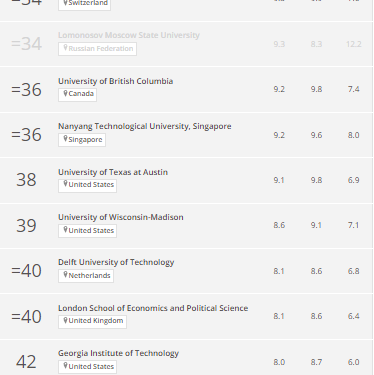Click the pin icon in University of Texas row

(65, 184)
